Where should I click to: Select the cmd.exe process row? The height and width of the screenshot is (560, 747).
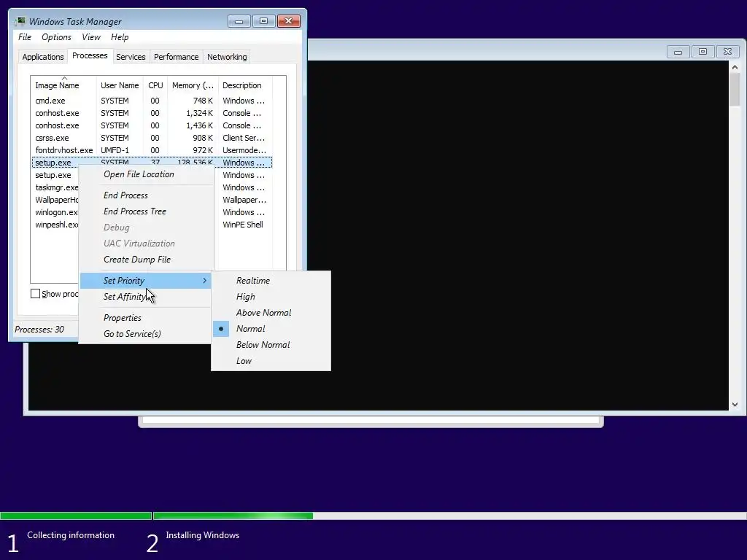tap(152, 101)
